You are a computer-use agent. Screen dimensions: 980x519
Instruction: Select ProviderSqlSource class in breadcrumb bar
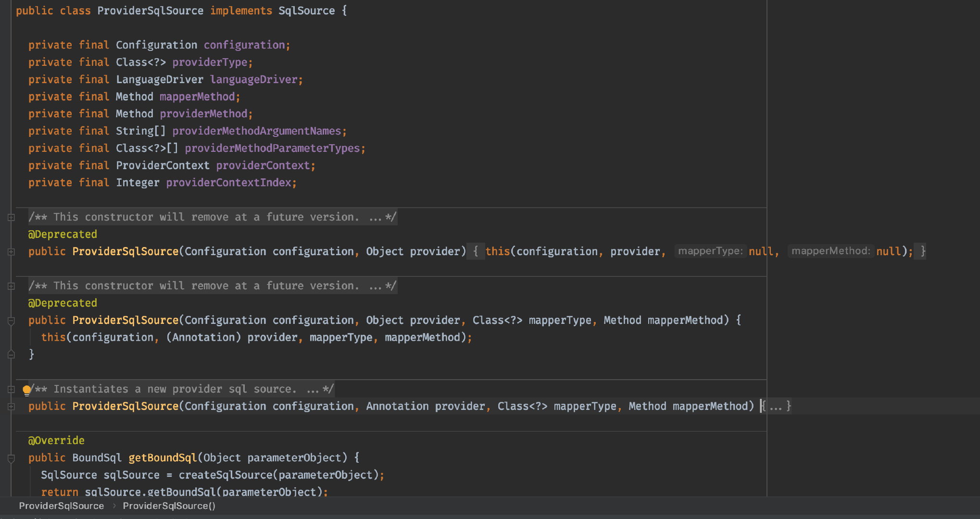61,506
